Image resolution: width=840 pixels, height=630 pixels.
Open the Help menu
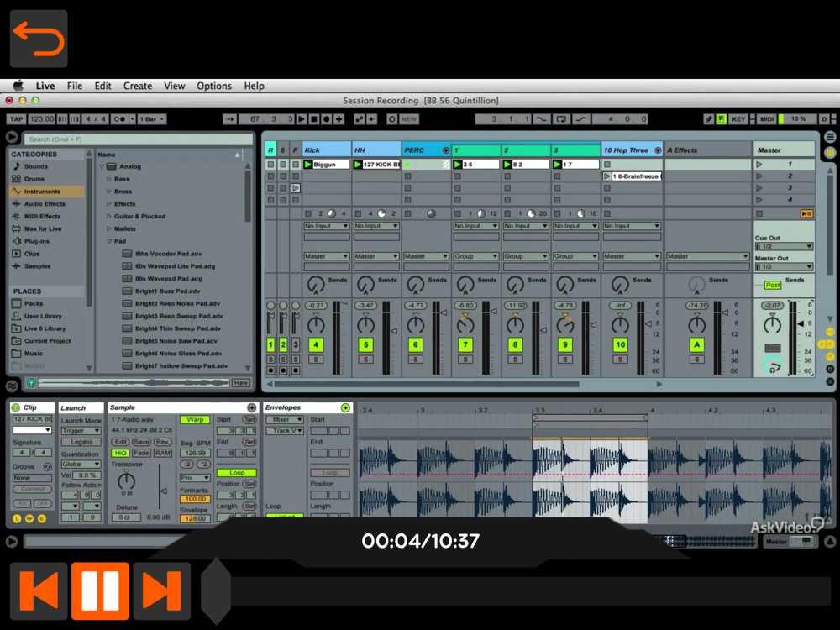(x=254, y=86)
